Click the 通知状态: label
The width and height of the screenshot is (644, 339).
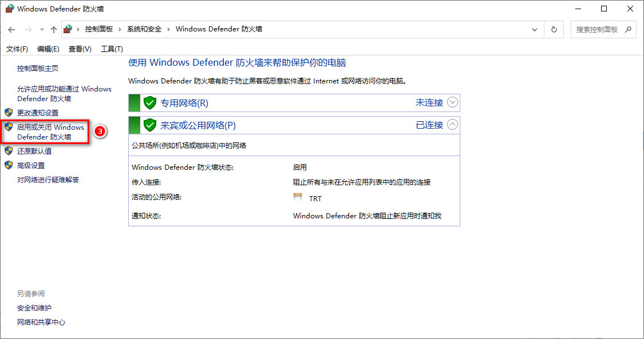(x=146, y=216)
